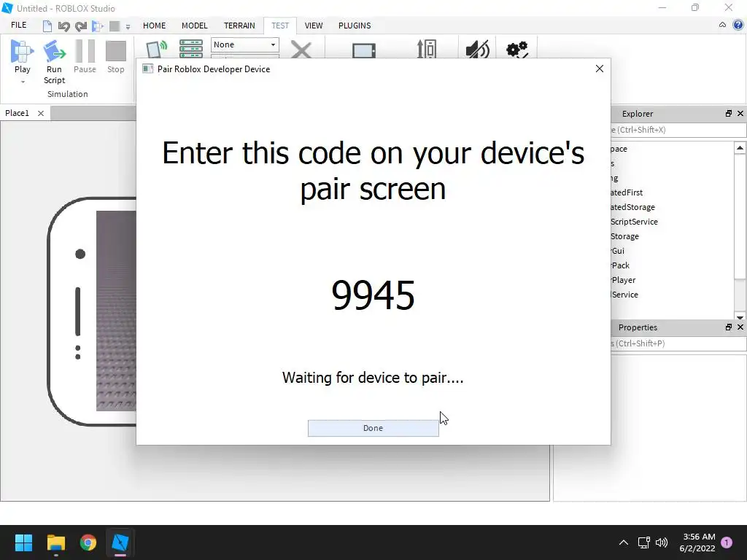Click the large X cleanup icon in ribbon
Screen dimensions: 747x560
coord(301,50)
